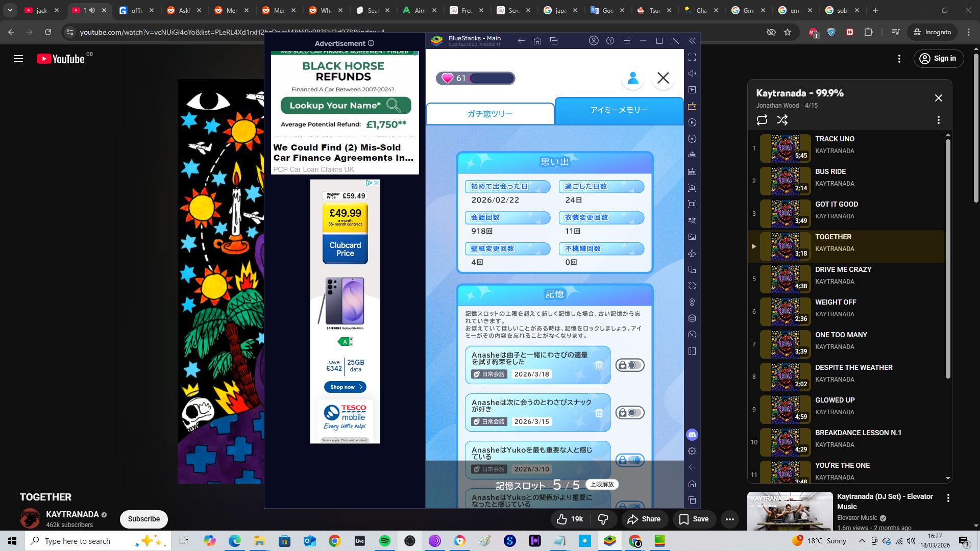This screenshot has width=980, height=551.
Task: Switch to the ガチ恋ツリー tab
Action: (490, 114)
